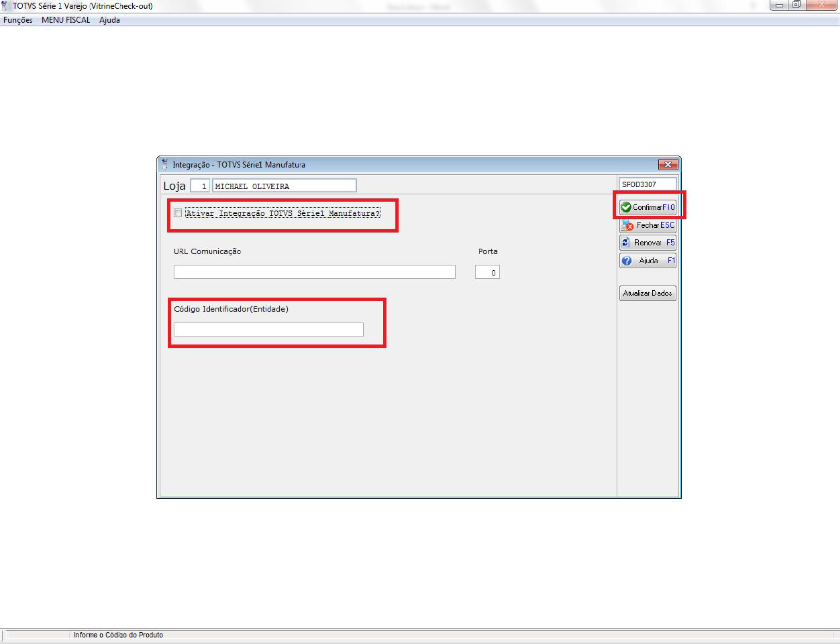The image size is (840, 644).
Task: Click the MICHAEL OLIVEIRA store name field
Action: pos(284,186)
